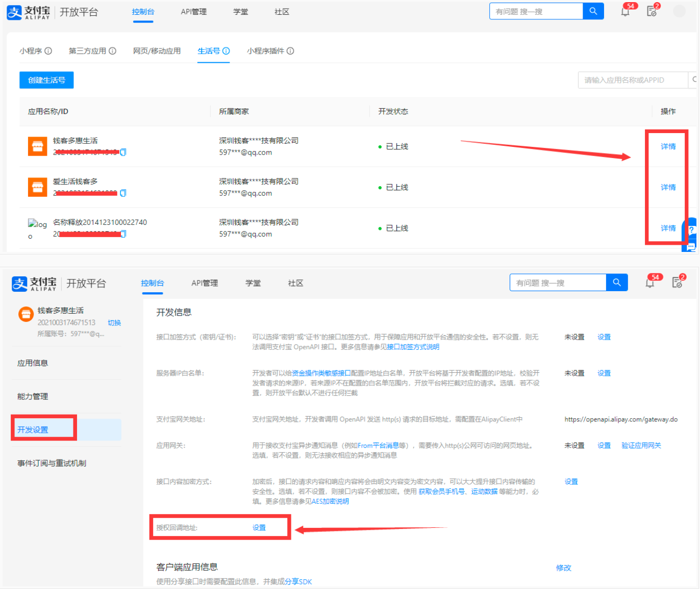The height and width of the screenshot is (589, 700).
Task: Click the search magnifier button in top header
Action: click(593, 11)
